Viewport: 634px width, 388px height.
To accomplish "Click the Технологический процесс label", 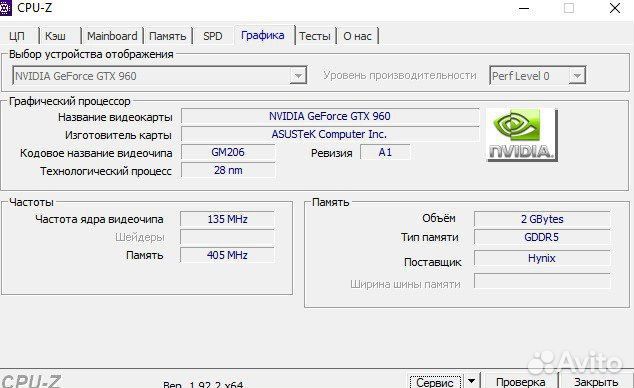I will [106, 171].
